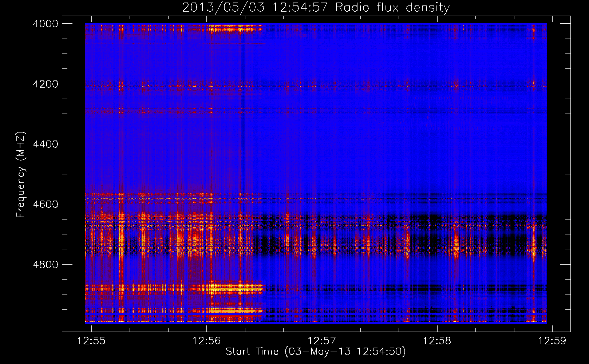Viewport: 589px width, 364px height.
Task: Click the 12:58 time tick label
Action: [x=437, y=341]
